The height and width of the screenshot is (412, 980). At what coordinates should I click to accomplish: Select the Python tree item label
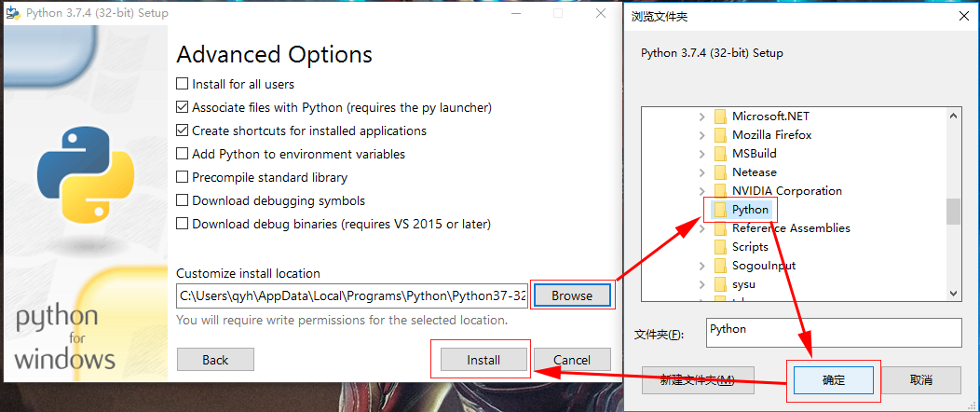750,210
